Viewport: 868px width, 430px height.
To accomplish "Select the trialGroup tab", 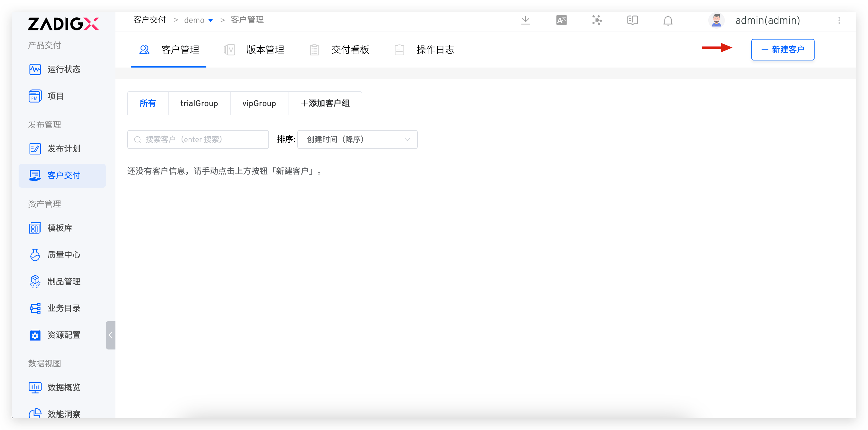I will pos(199,104).
